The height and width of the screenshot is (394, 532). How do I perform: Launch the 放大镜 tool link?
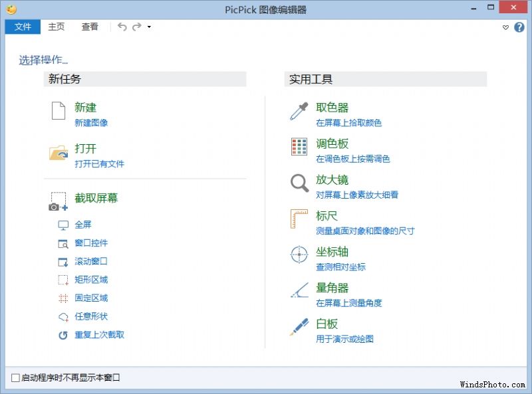[x=332, y=179]
